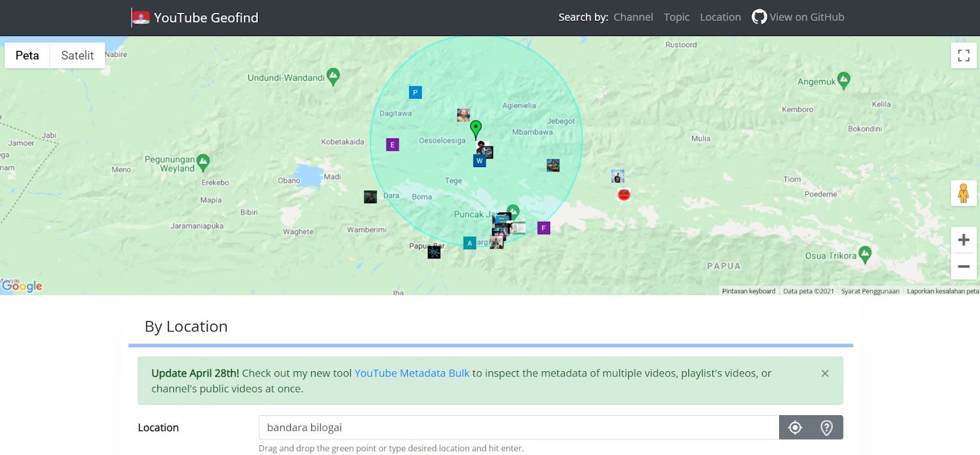Image resolution: width=980 pixels, height=455 pixels.
Task: Click the Wamberimi place label
Action: point(367,230)
